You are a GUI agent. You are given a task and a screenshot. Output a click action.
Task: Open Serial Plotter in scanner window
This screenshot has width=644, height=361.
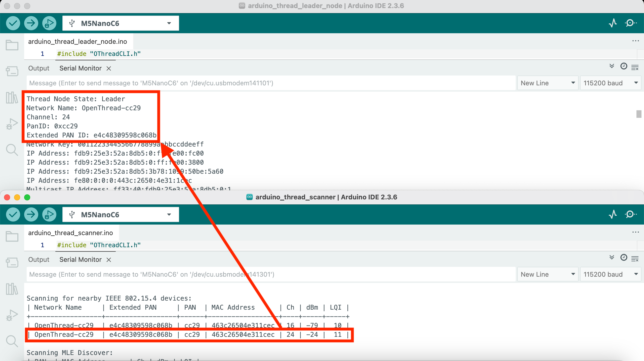click(x=613, y=214)
